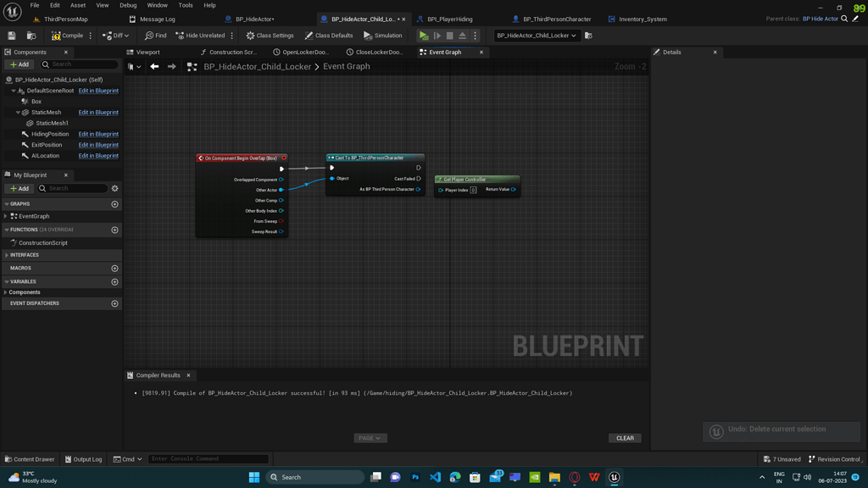This screenshot has height=488, width=868.
Task: Click the Stop button next to Play
Action: (449, 35)
